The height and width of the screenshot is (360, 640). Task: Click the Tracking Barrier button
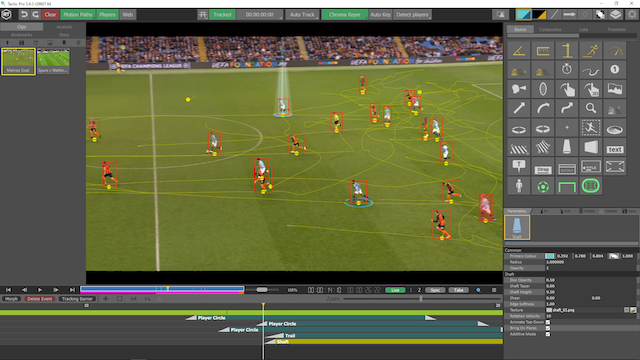pyautogui.click(x=77, y=299)
